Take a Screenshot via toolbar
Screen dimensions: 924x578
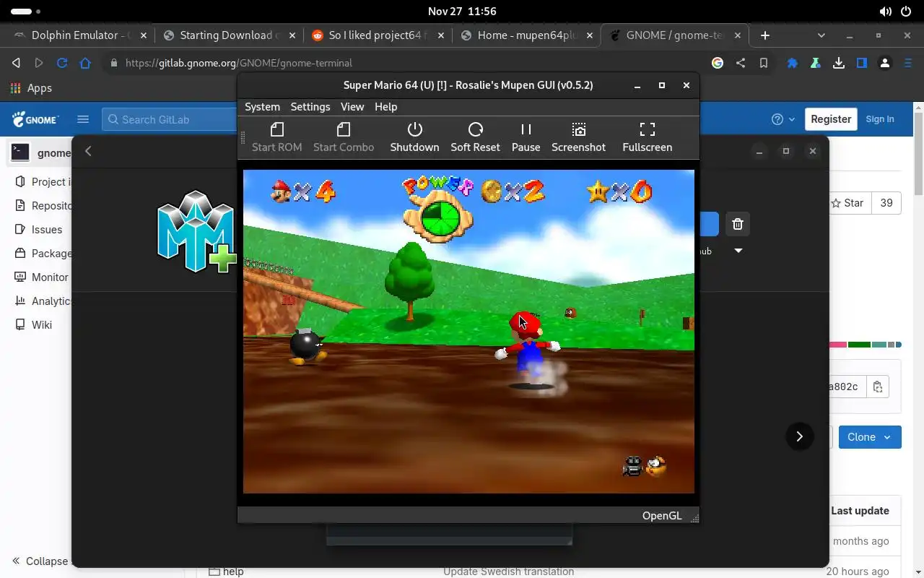[578, 137]
